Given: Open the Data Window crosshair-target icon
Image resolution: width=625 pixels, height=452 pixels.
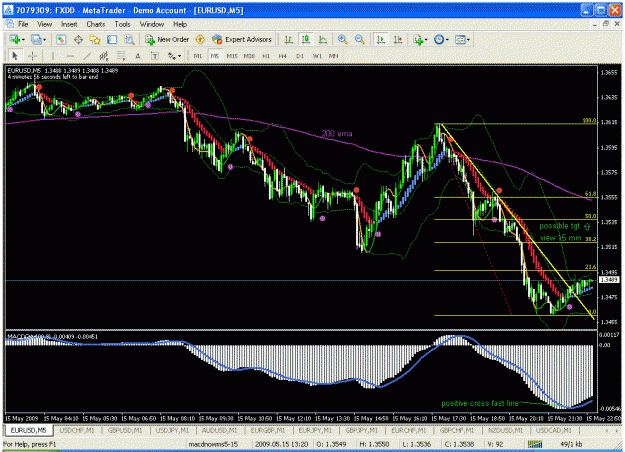Looking at the screenshot, I should (x=78, y=39).
